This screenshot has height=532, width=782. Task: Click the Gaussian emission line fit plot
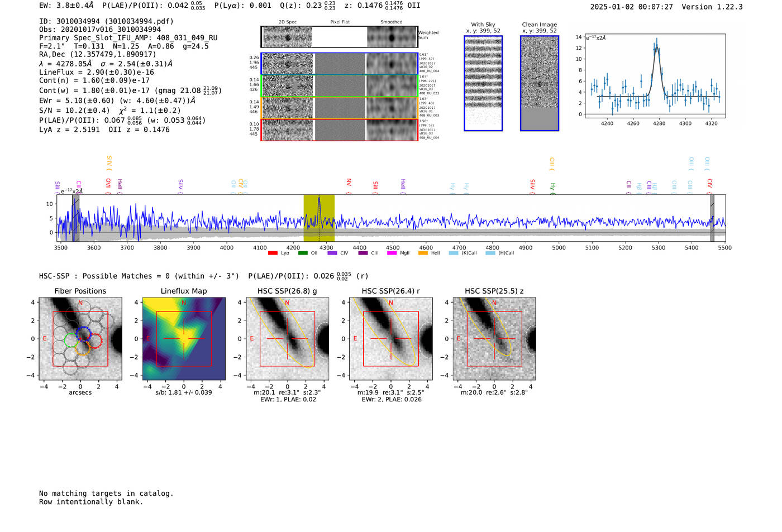coord(654,76)
